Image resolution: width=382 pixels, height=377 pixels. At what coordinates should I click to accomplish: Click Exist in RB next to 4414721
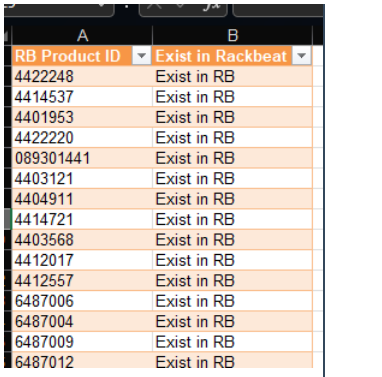click(x=232, y=219)
